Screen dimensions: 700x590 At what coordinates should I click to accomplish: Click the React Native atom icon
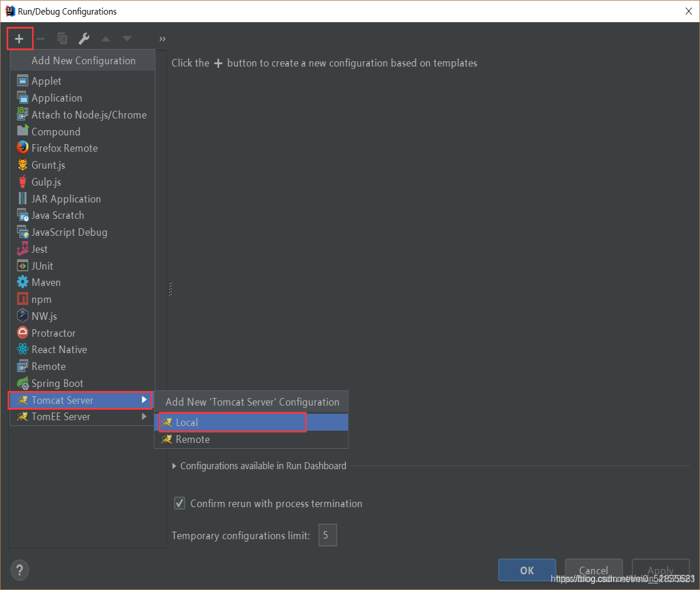(23, 349)
